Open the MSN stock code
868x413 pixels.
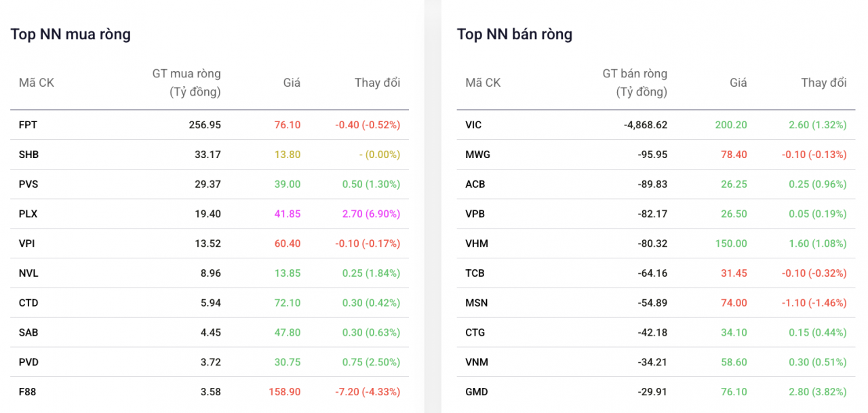(476, 303)
